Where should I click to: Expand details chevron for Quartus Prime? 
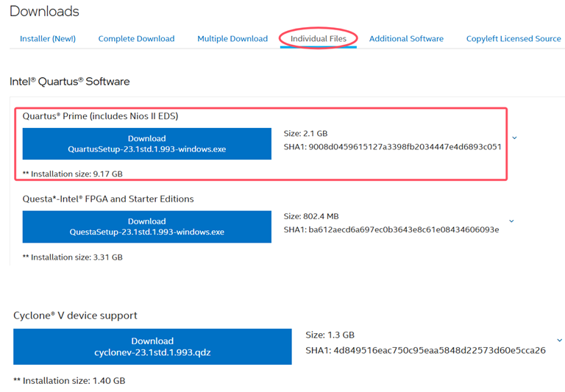click(x=514, y=138)
